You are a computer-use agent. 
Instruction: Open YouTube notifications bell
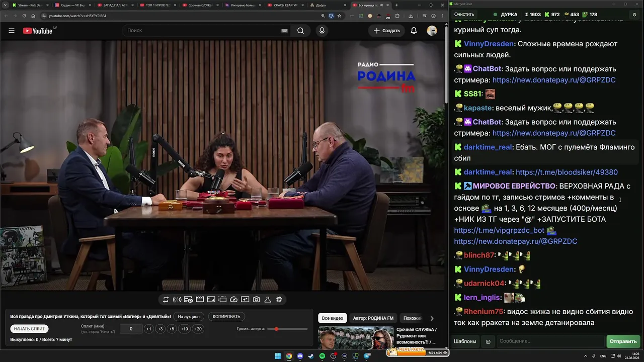[414, 31]
